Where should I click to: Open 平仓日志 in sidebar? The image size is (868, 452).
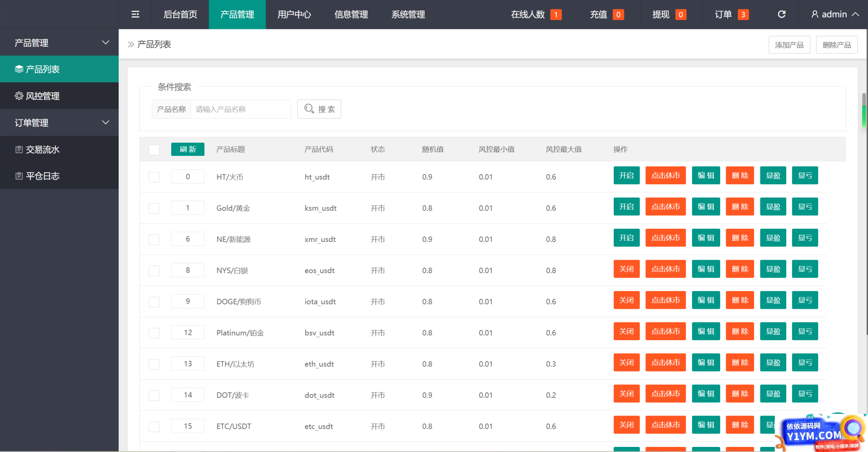pos(59,176)
